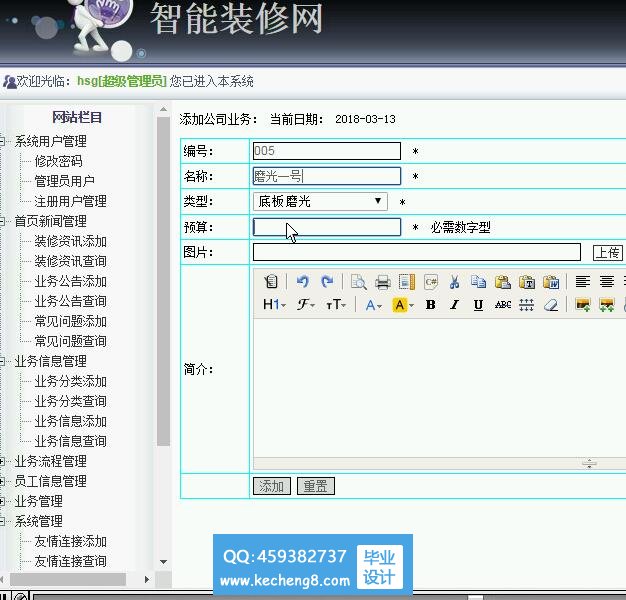
Task: Open 业务分类查询 link
Action: (x=70, y=401)
